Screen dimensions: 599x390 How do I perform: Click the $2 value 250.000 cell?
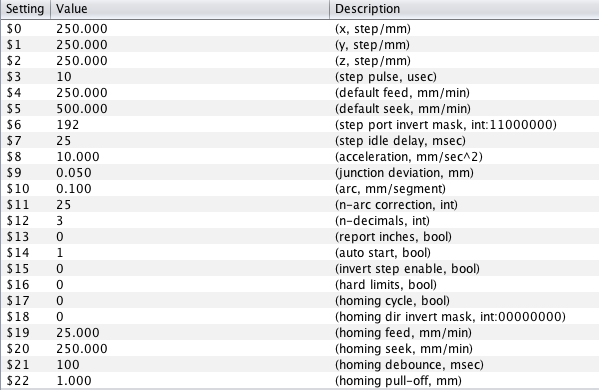coord(190,61)
